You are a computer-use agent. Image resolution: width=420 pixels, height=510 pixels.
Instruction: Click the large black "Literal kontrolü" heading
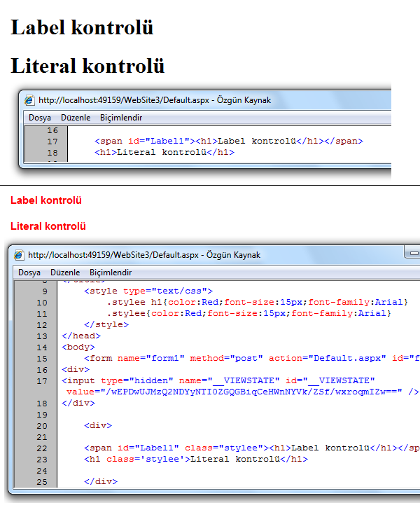[x=87, y=67]
